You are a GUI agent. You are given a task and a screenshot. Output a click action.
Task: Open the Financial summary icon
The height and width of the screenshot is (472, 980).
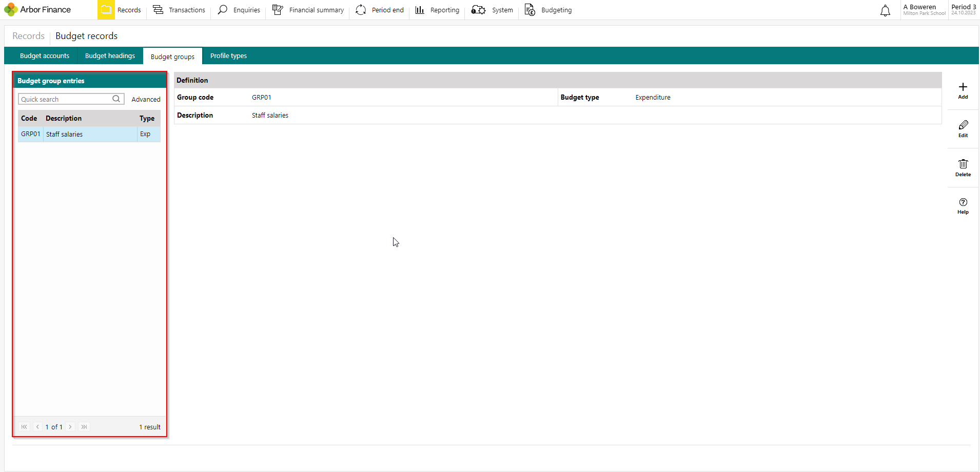(x=278, y=10)
